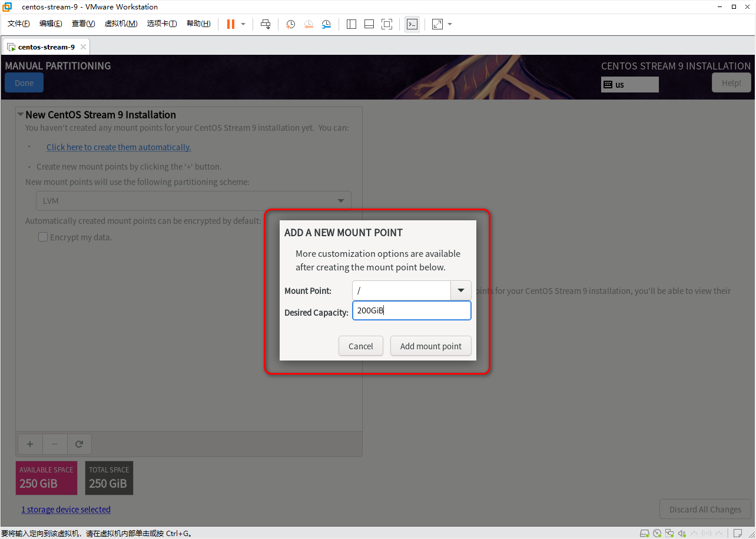The height and width of the screenshot is (539, 756).
Task: Toggle the library sidebar view icon
Action: tap(352, 24)
